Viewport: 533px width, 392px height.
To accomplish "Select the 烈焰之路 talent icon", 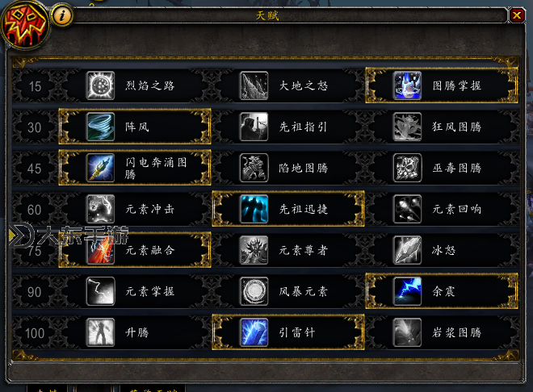I will [100, 85].
